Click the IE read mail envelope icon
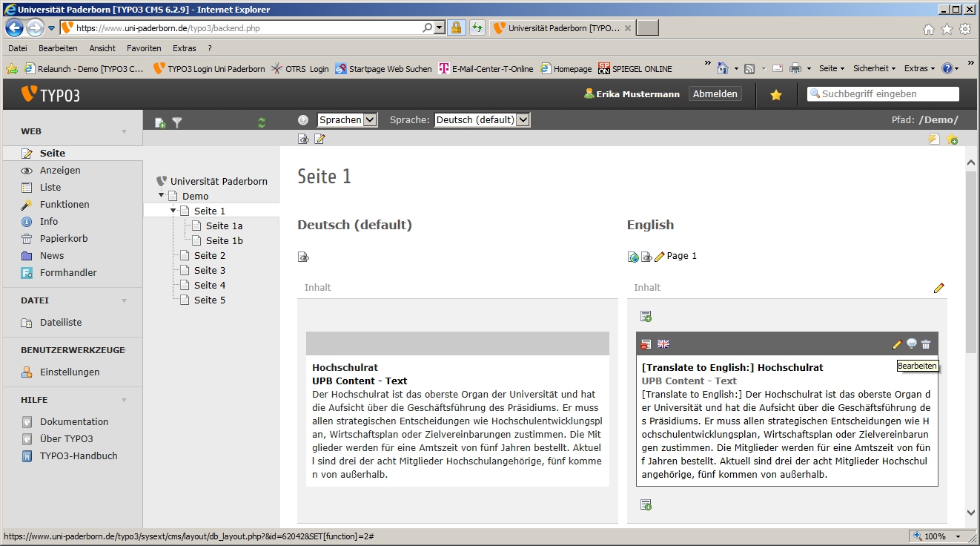The height and width of the screenshot is (546, 980). point(778,68)
